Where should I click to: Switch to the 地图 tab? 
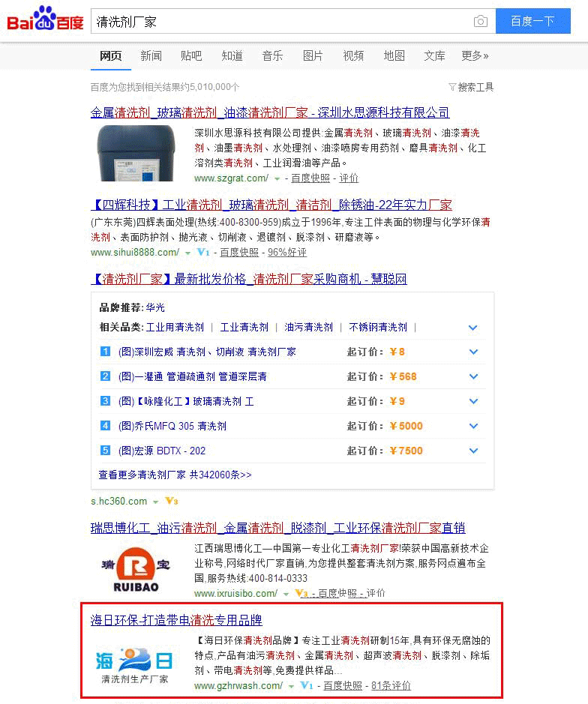click(394, 55)
